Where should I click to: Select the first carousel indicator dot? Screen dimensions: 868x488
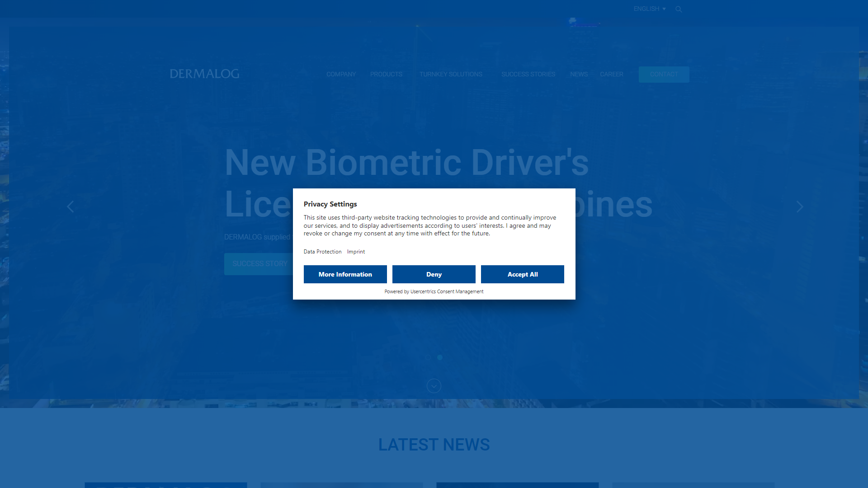point(428,357)
